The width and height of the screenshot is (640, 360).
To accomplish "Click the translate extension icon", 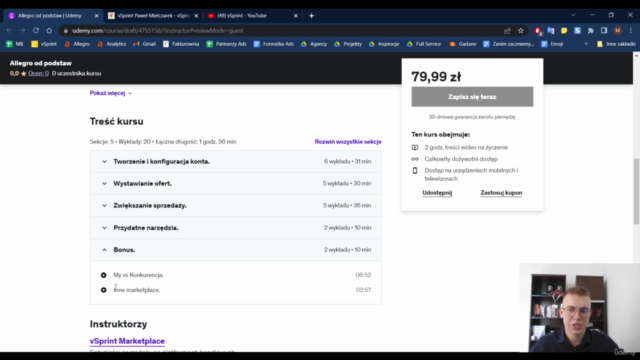I will point(551,31).
